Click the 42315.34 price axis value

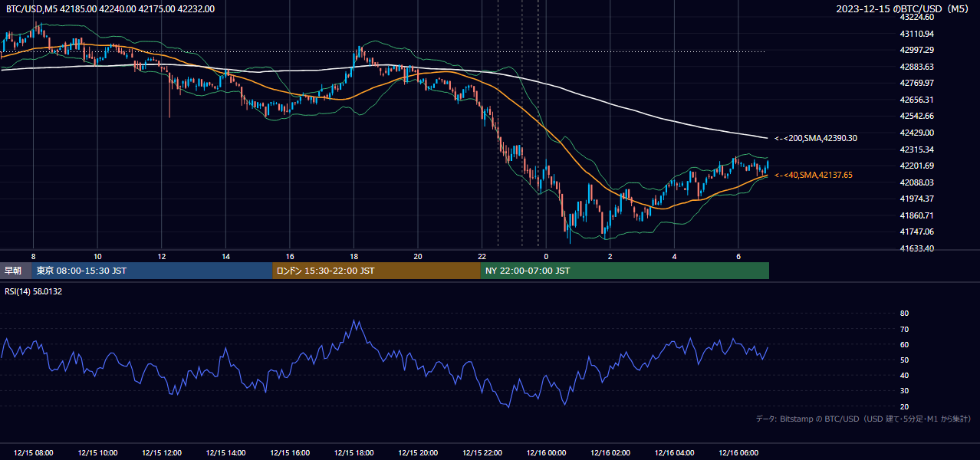coord(917,149)
